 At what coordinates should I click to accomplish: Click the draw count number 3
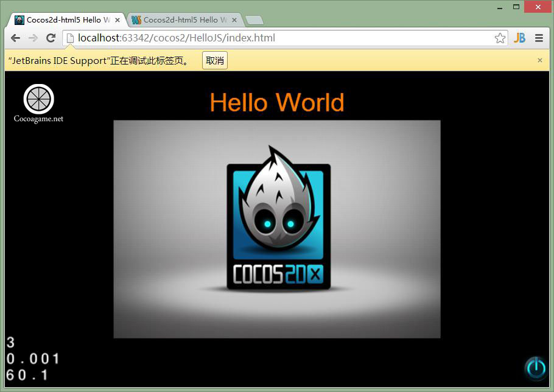(x=10, y=343)
